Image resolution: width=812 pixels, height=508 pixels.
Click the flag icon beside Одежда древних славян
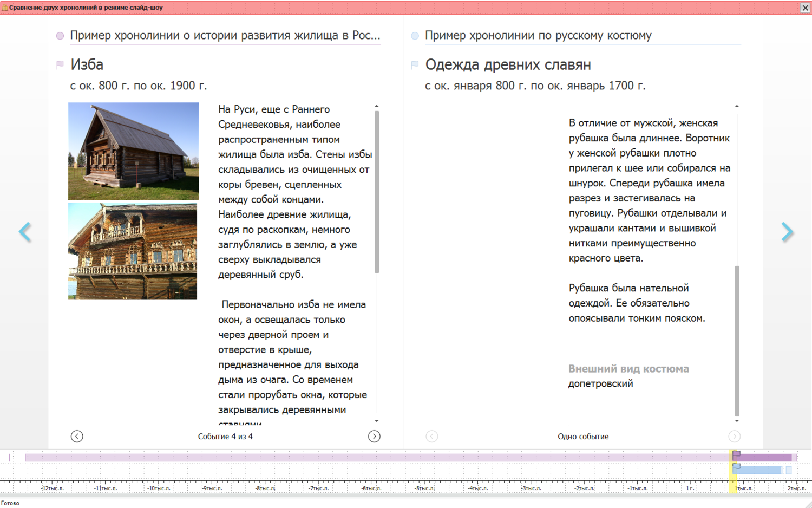414,63
